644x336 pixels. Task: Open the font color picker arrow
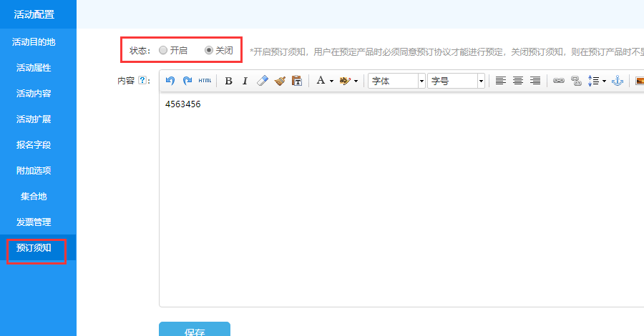pyautogui.click(x=331, y=81)
